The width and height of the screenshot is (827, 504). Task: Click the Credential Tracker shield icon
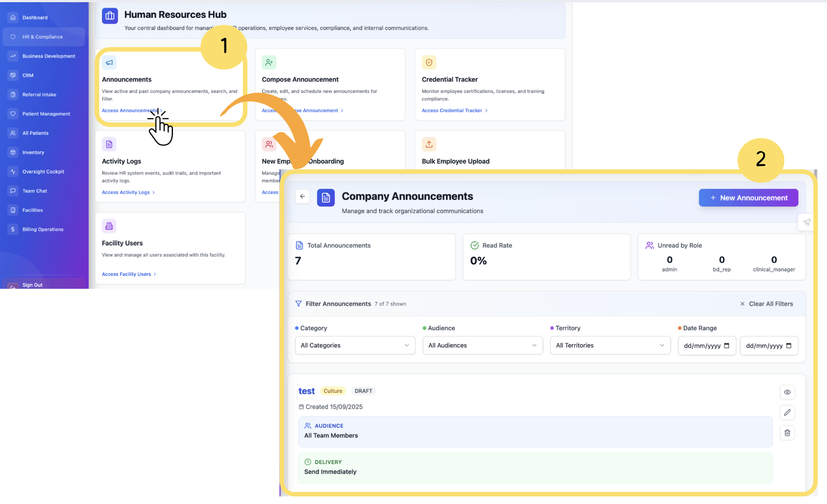[429, 63]
